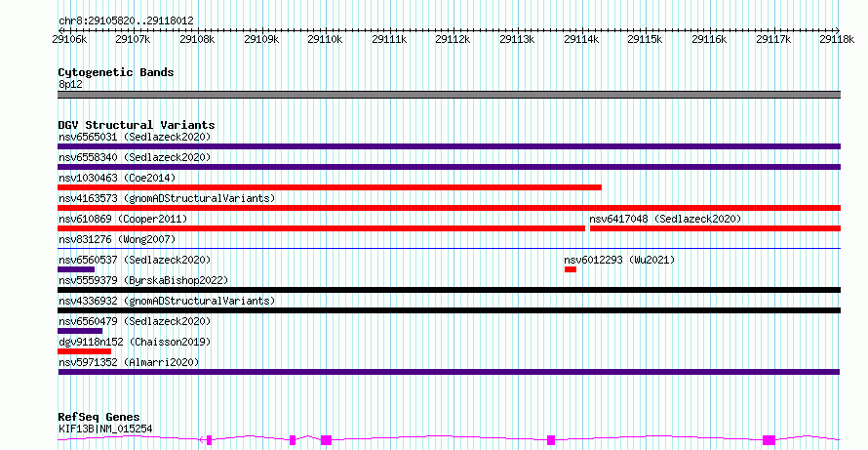Screen dimensions: 868x450
Task: Click the thin blue nsv831276 variant line
Action: [x=449, y=249]
